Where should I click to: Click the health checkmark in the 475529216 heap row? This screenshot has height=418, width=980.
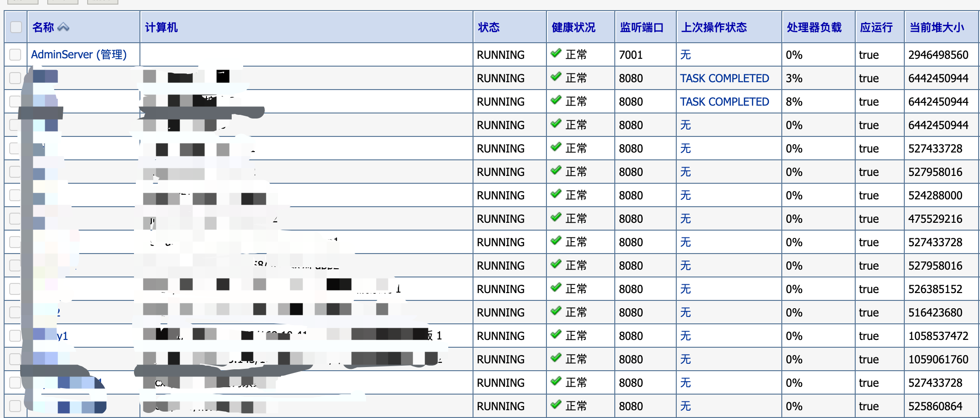pos(556,217)
